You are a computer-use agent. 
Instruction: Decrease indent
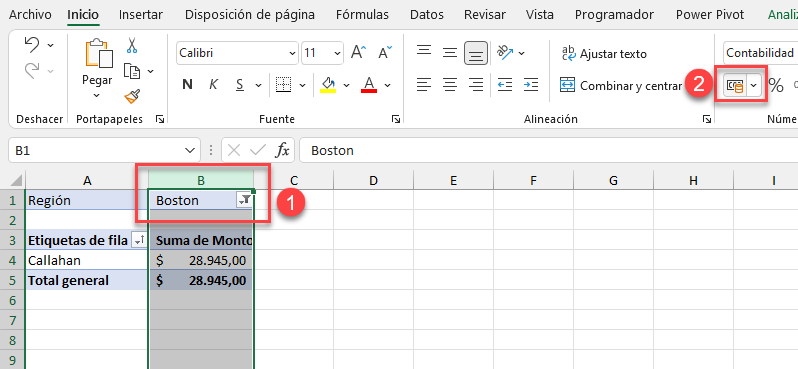505,85
